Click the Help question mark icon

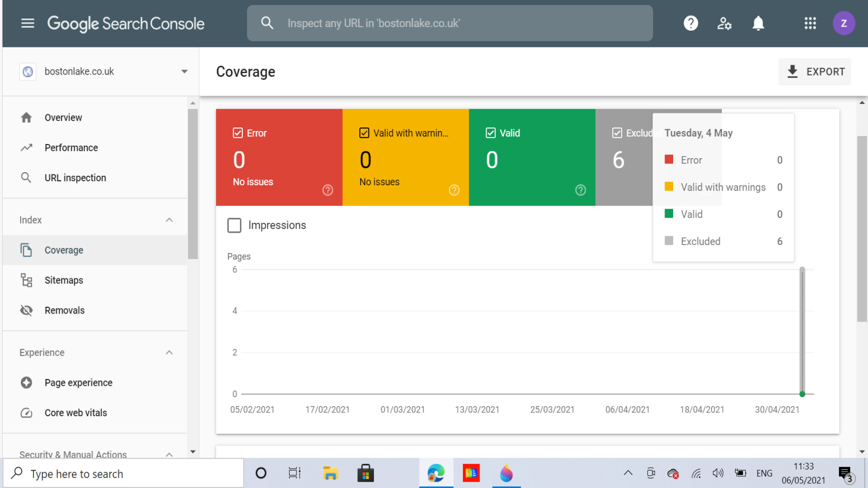[690, 23]
